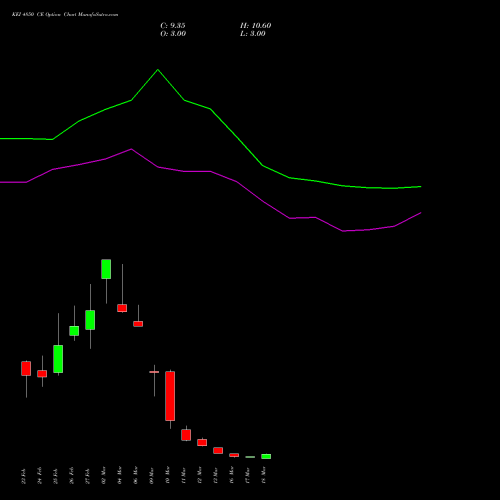Click the peak of the green indicator line
This screenshot has height=500, width=500.
(158, 70)
